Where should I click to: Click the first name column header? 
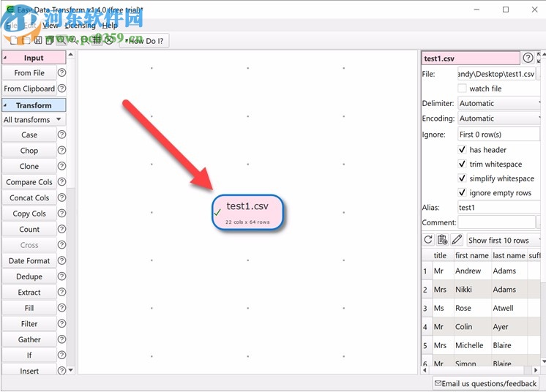pos(472,255)
